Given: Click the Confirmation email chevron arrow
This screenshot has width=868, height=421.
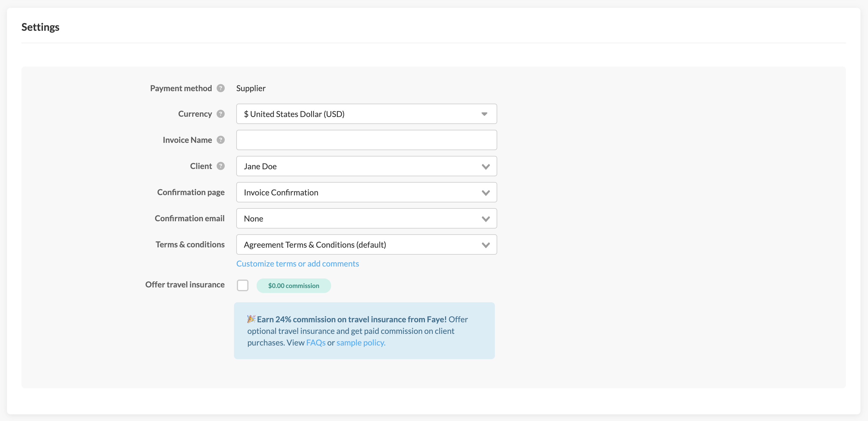Looking at the screenshot, I should tap(485, 219).
